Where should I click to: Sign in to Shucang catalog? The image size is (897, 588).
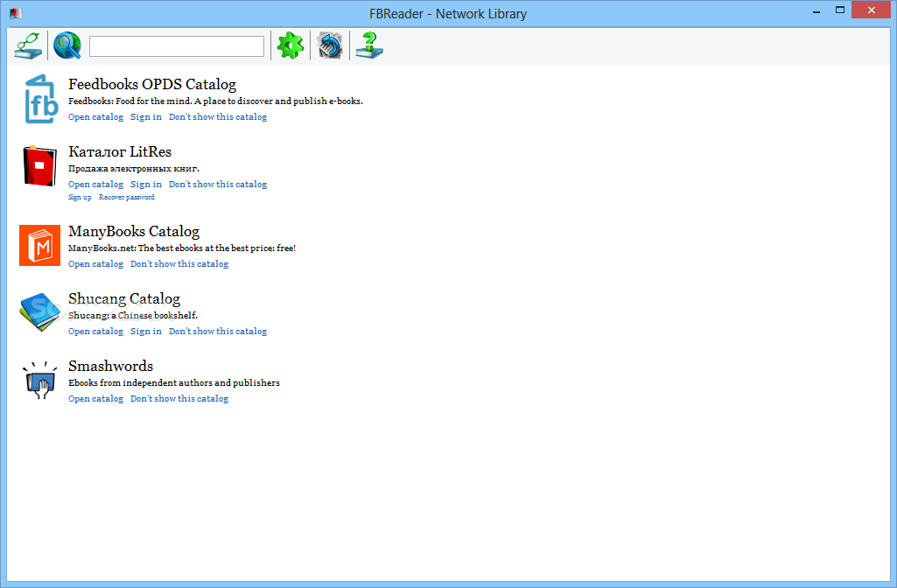point(146,331)
